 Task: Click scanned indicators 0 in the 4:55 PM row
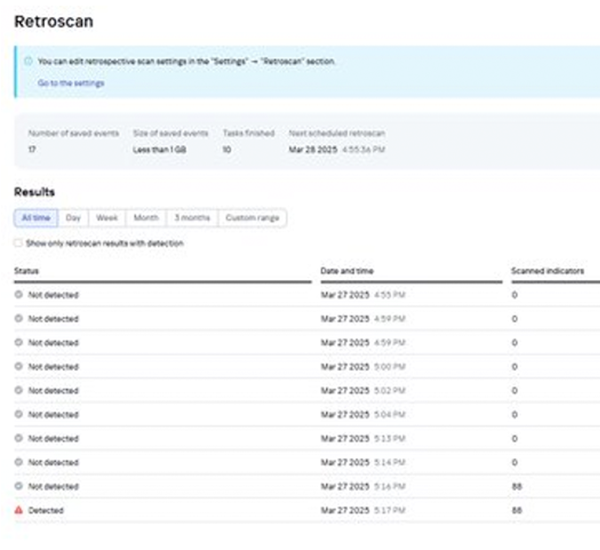point(515,295)
